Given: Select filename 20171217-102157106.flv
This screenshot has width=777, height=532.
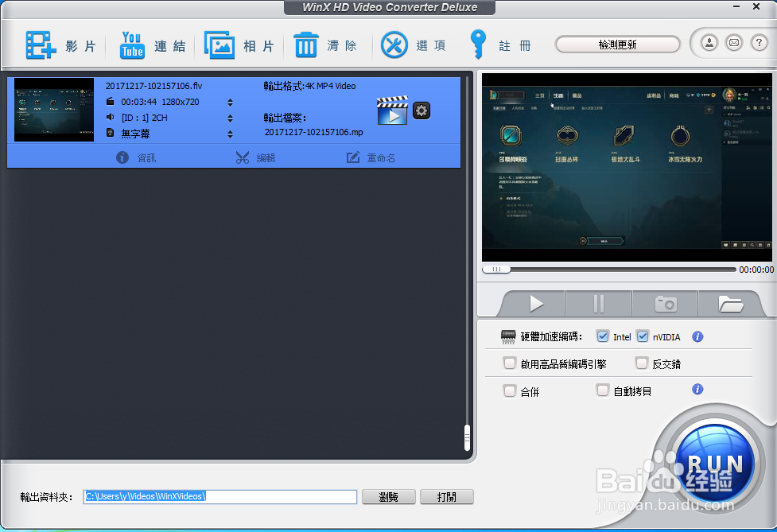Looking at the screenshot, I should coord(153,86).
